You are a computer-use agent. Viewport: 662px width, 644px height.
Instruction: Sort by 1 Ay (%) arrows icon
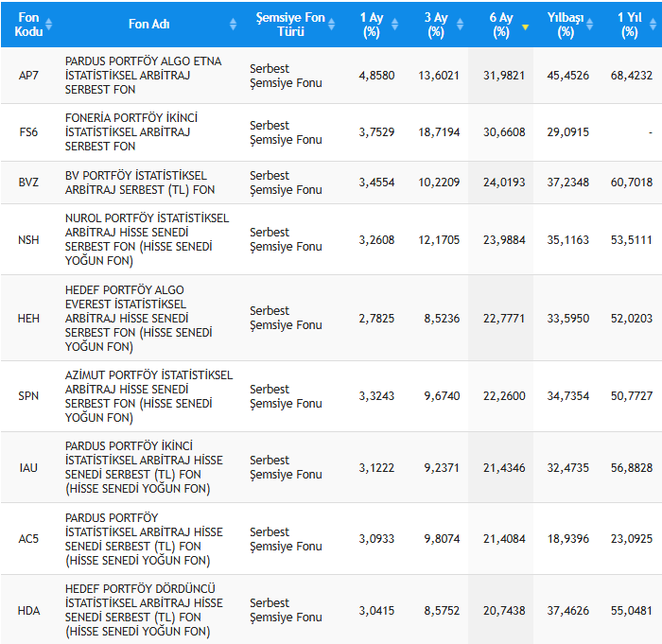(x=394, y=24)
